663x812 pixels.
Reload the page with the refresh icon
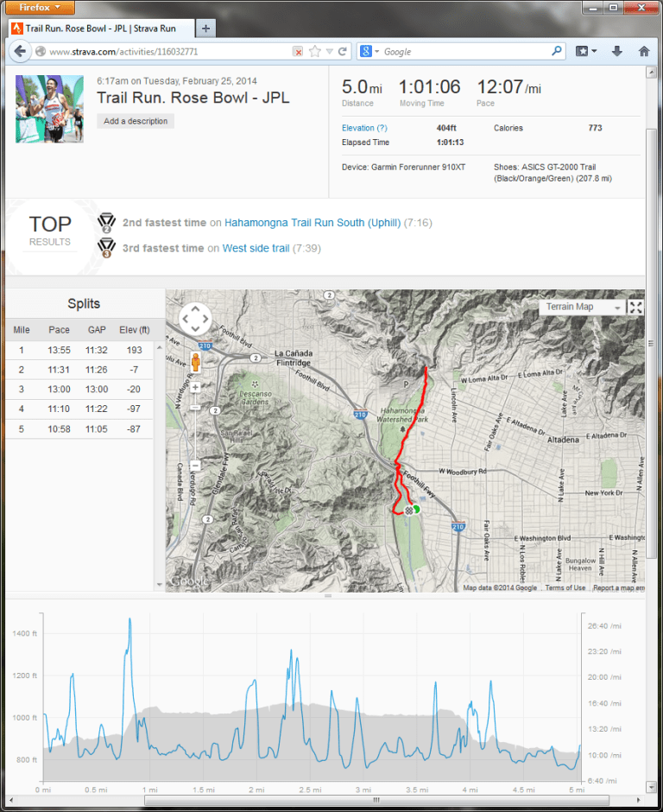pyautogui.click(x=342, y=51)
